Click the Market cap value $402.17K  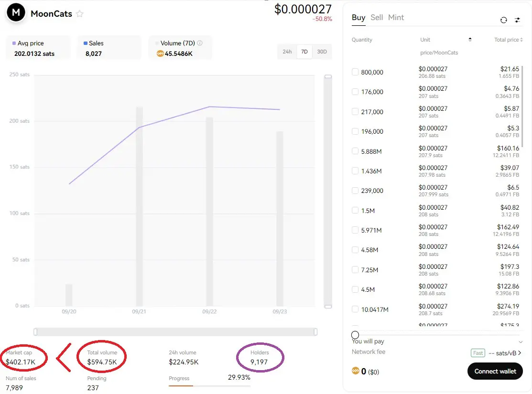[21, 362]
